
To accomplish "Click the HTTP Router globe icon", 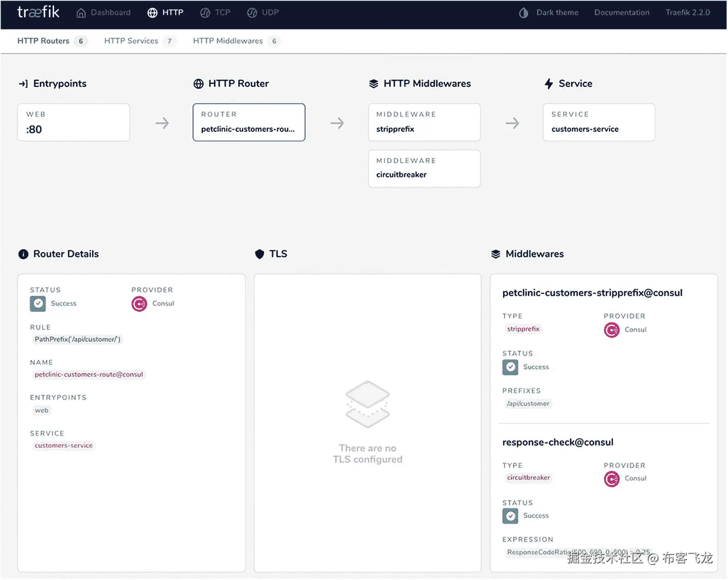I will pyautogui.click(x=198, y=84).
